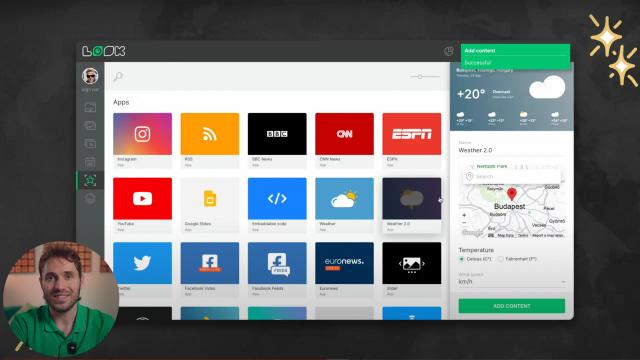
Task: Click the ADD CONTENT button
Action: 512,306
